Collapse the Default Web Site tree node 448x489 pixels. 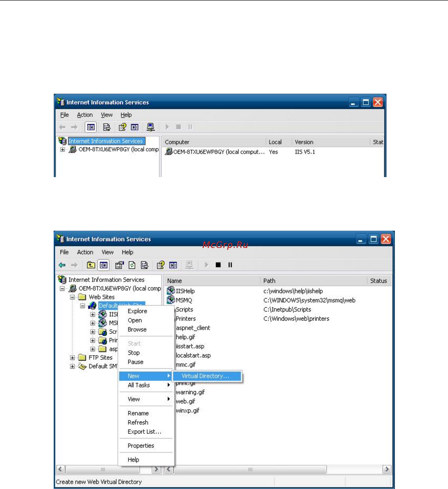82,306
